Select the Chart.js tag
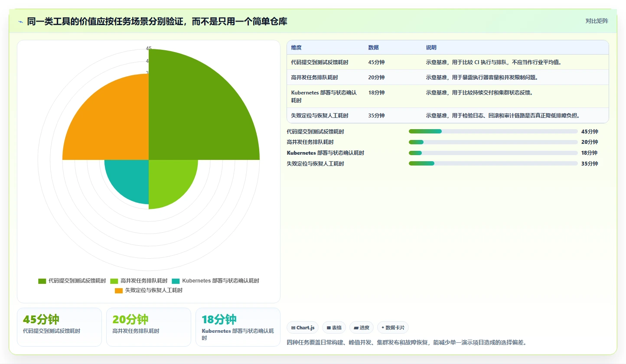Screen dimensions: 626x364 pyautogui.click(x=303, y=328)
